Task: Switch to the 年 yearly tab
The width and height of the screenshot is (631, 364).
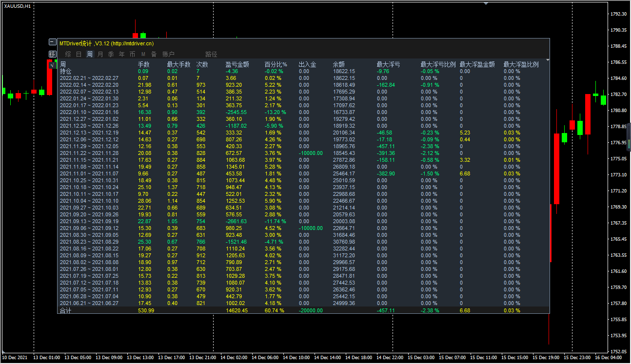Action: point(122,54)
